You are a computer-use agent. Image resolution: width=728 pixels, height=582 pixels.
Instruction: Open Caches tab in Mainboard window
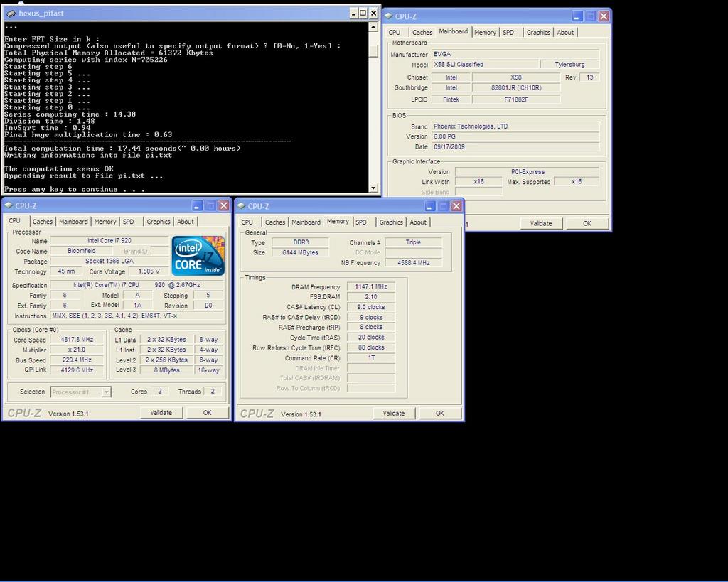[422, 33]
